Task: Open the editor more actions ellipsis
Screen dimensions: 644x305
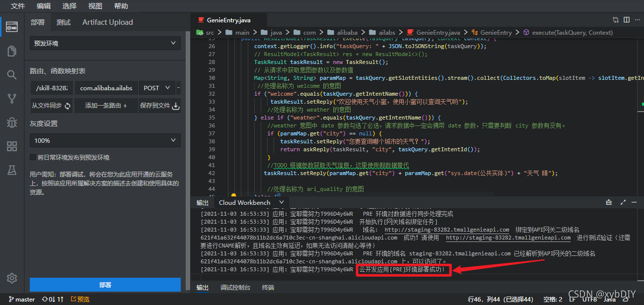Action: click(638, 20)
